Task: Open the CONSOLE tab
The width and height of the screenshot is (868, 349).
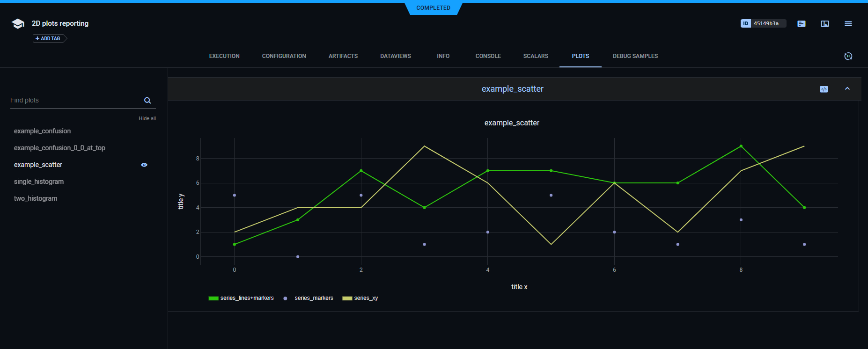Action: 488,56
